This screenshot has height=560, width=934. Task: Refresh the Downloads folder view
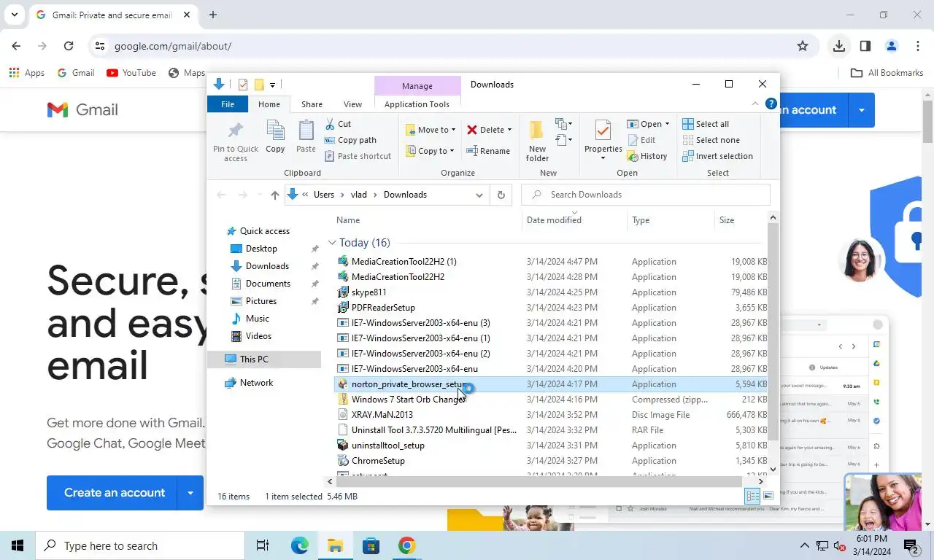501,195
